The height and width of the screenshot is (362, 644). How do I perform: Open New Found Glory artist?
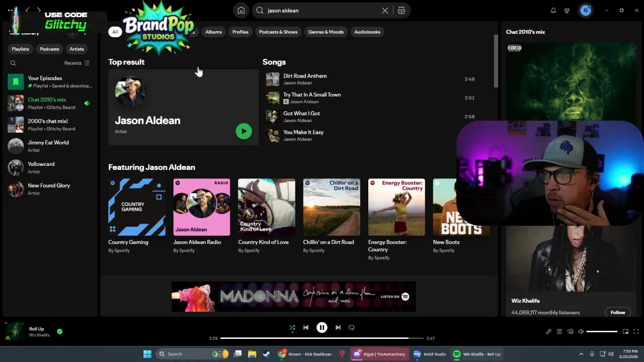click(x=49, y=189)
